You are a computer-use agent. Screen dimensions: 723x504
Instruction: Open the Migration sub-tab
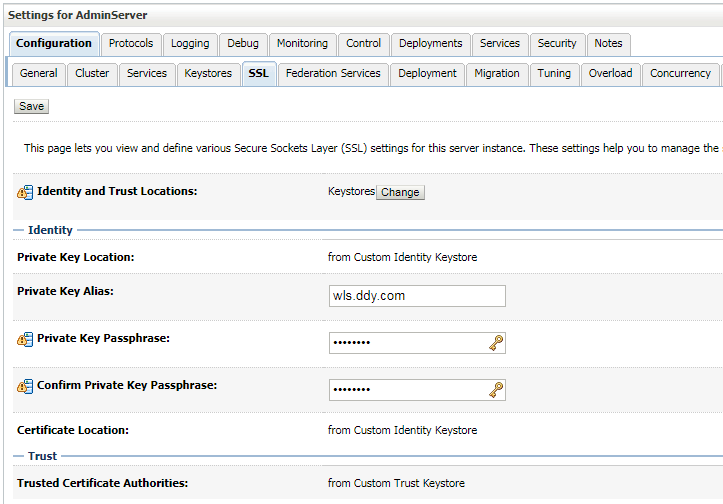(x=497, y=74)
